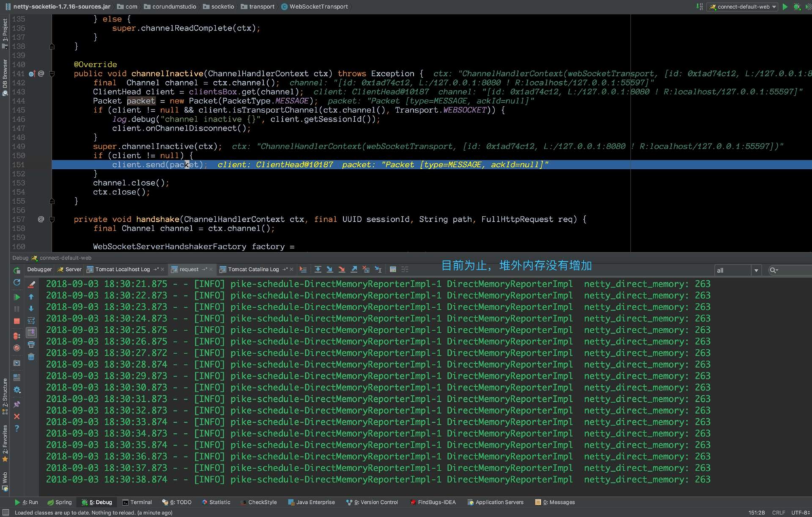812x517 pixels.
Task: Open the FindBugs-IDEA tool window
Action: [x=433, y=502]
